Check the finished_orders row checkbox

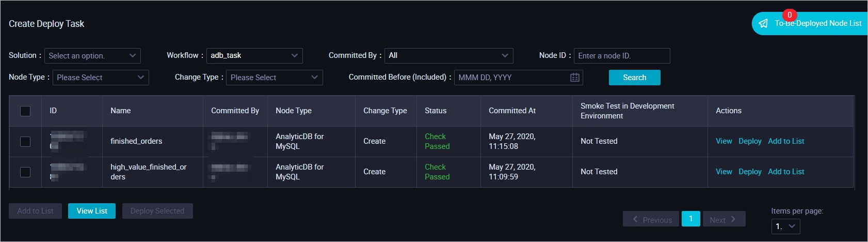coord(25,142)
